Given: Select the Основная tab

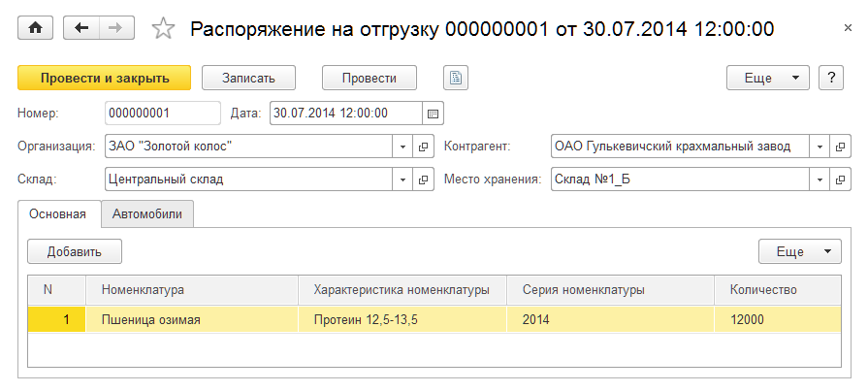Looking at the screenshot, I should click(57, 213).
